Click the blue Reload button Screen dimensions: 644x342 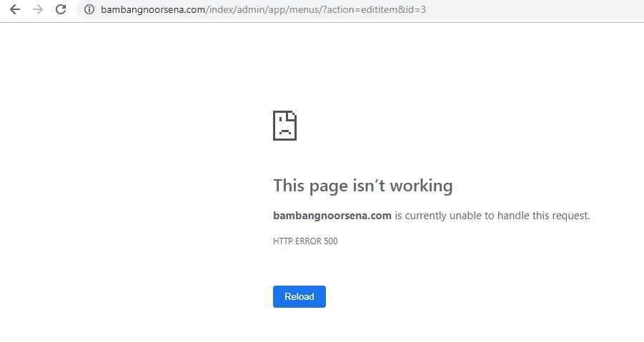[299, 296]
